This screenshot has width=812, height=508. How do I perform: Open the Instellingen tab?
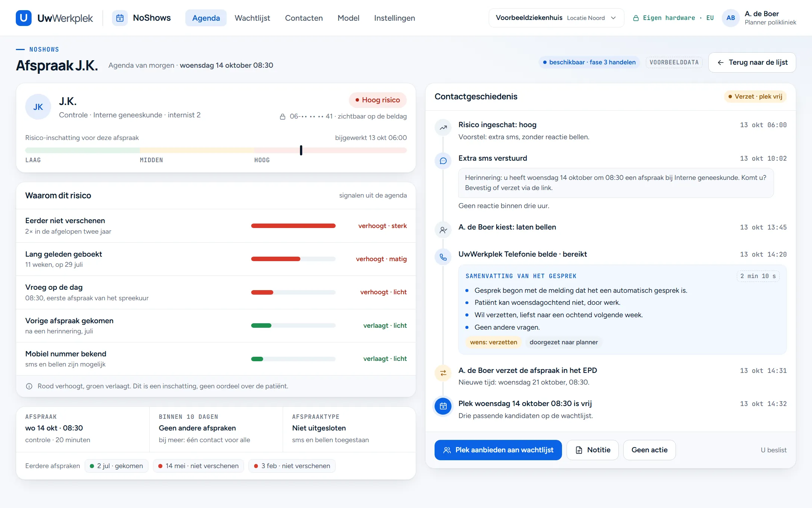tap(394, 18)
